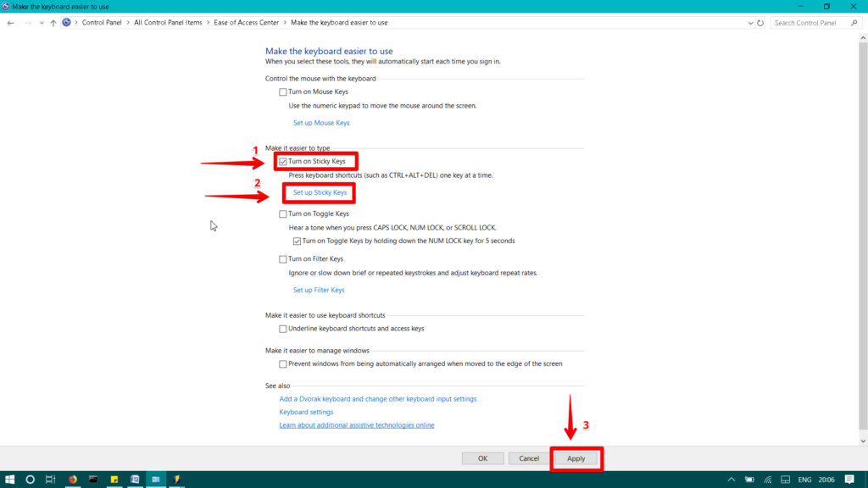Click the search magnifier icon
The width and height of the screenshot is (868, 488).
(x=854, y=23)
